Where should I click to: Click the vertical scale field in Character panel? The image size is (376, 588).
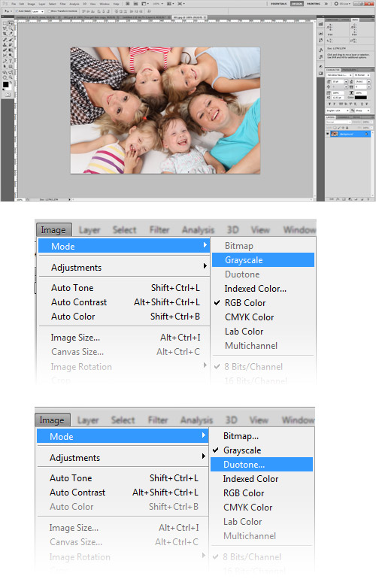338,93
